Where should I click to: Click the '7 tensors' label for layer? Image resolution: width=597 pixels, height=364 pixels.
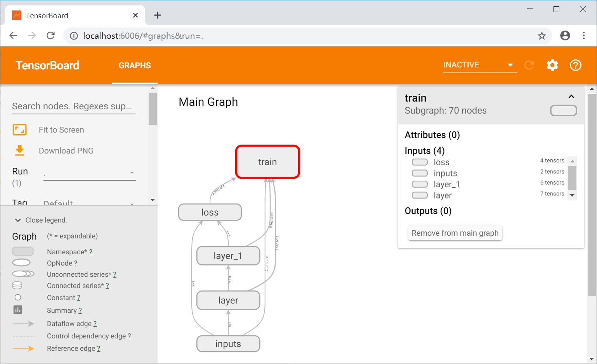click(x=552, y=194)
